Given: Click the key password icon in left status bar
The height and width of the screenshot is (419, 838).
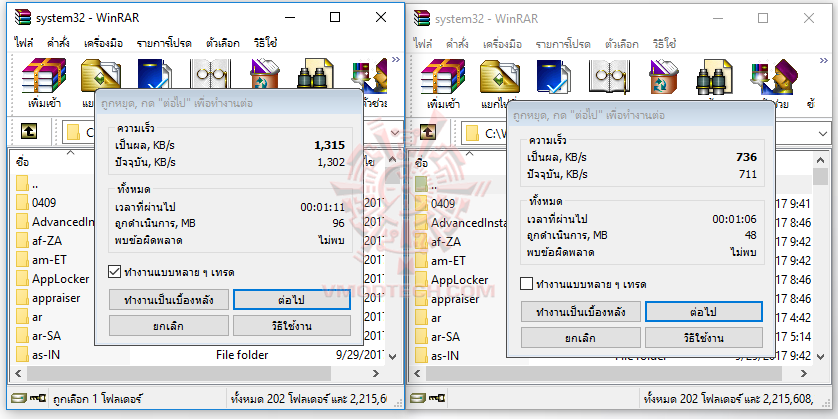Looking at the screenshot, I should 38,398.
